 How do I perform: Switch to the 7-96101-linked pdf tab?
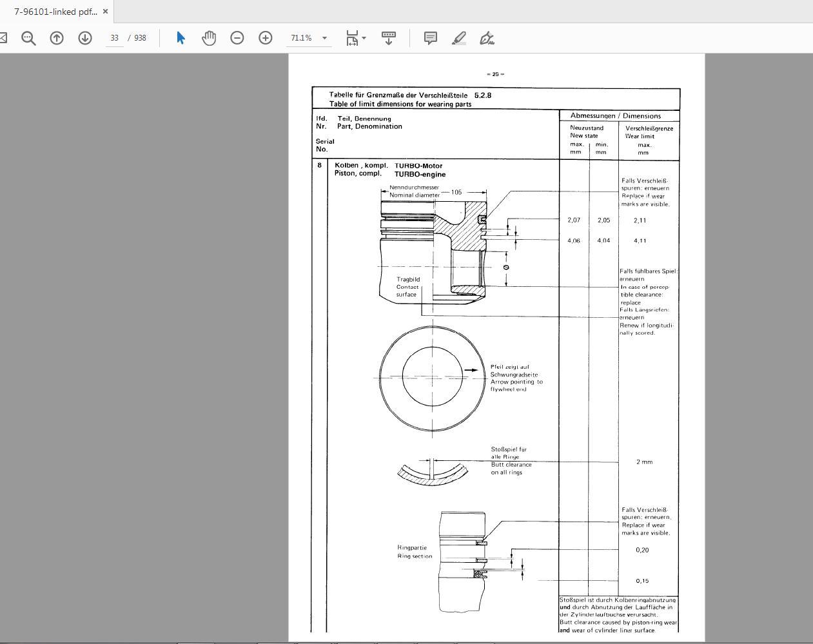click(52, 11)
